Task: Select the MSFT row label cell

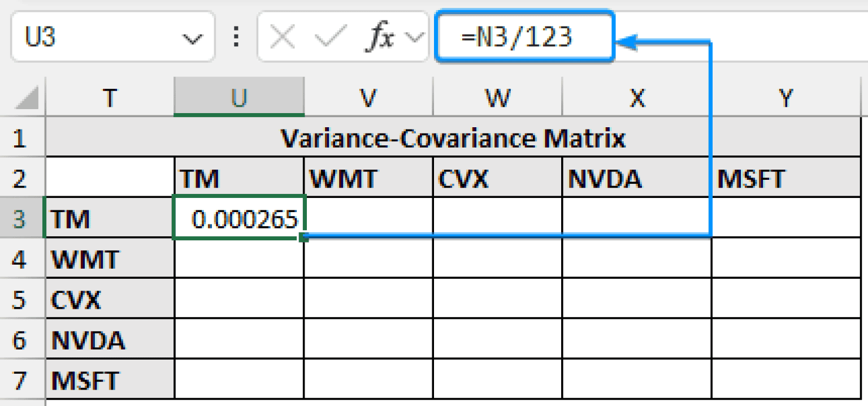Action: tap(110, 381)
